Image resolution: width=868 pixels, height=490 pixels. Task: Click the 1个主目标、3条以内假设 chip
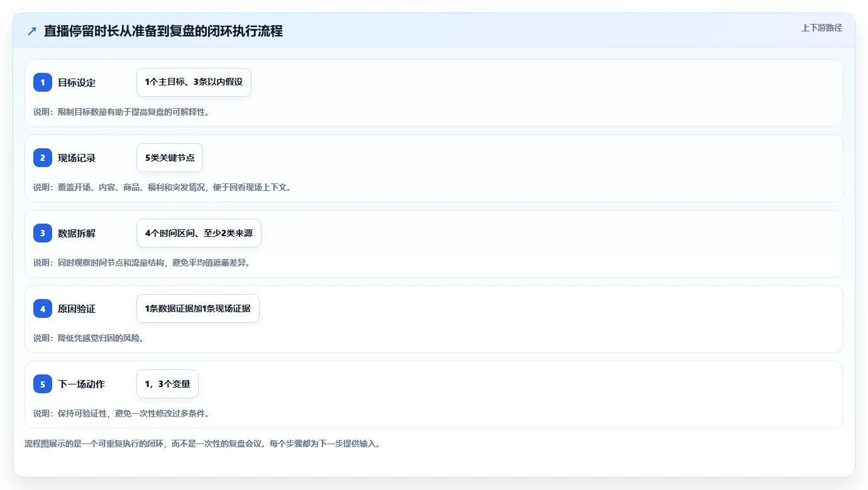(194, 82)
